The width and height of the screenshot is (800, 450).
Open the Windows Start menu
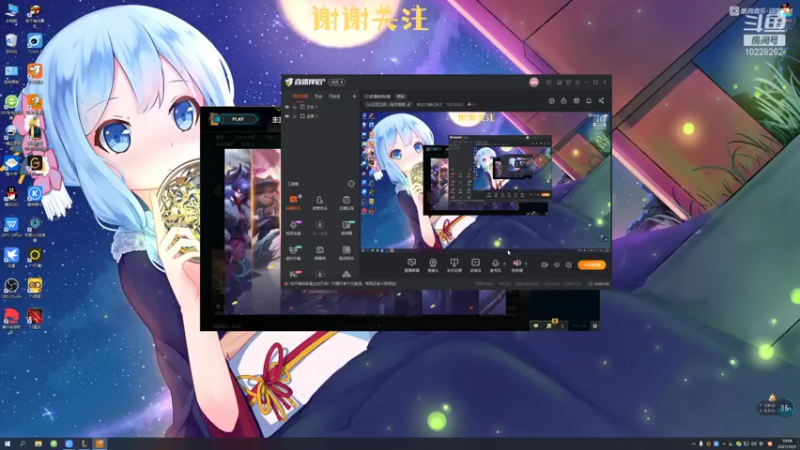coord(7,444)
